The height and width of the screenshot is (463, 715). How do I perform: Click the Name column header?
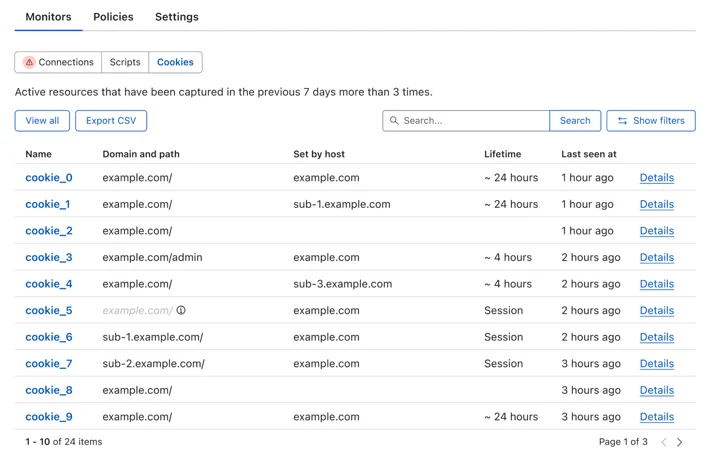coord(38,154)
